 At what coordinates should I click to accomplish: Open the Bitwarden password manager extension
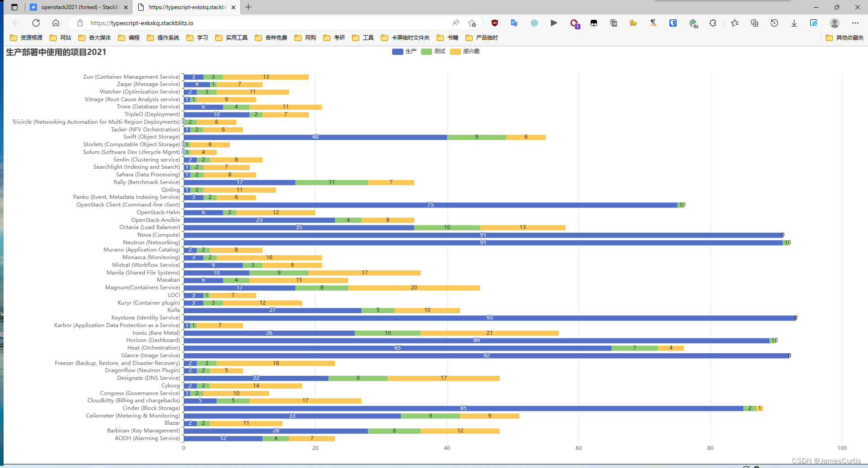tap(673, 23)
